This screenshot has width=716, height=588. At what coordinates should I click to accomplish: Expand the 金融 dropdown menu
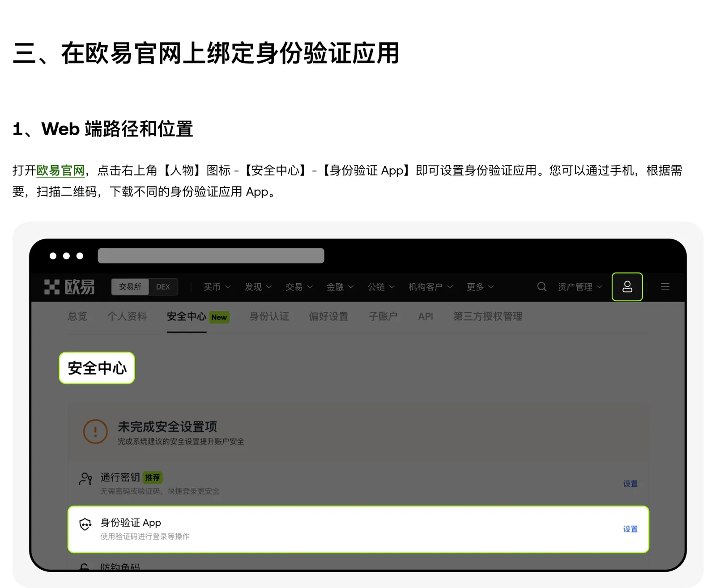point(340,287)
